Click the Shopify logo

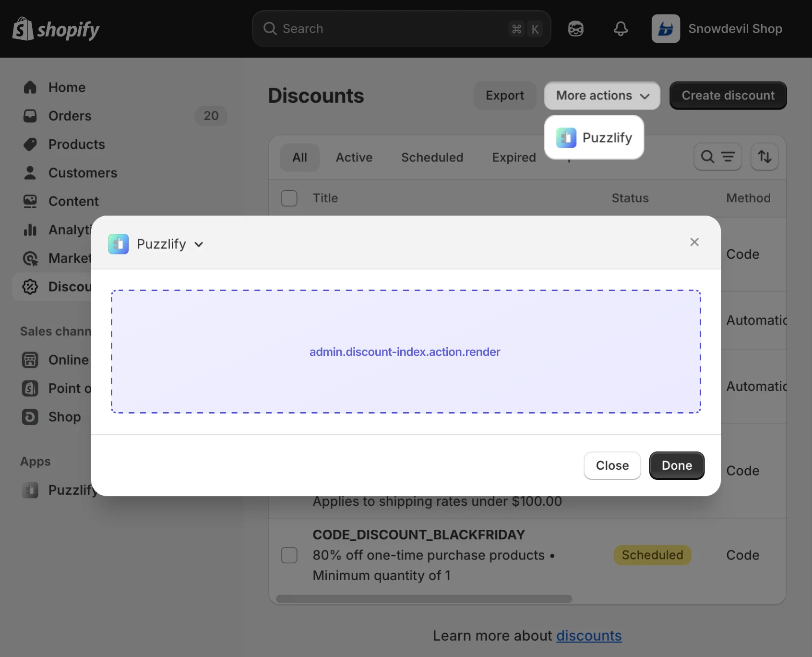pos(56,29)
